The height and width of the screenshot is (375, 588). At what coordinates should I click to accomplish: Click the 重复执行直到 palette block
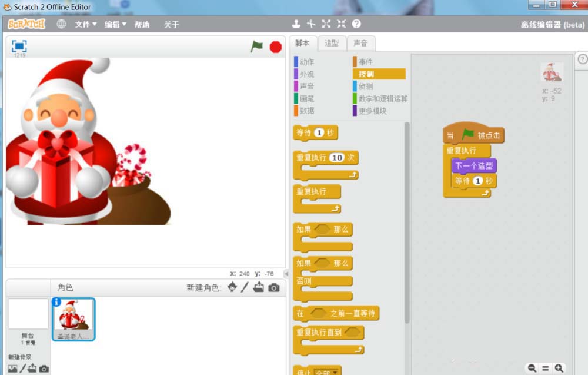[x=328, y=340]
